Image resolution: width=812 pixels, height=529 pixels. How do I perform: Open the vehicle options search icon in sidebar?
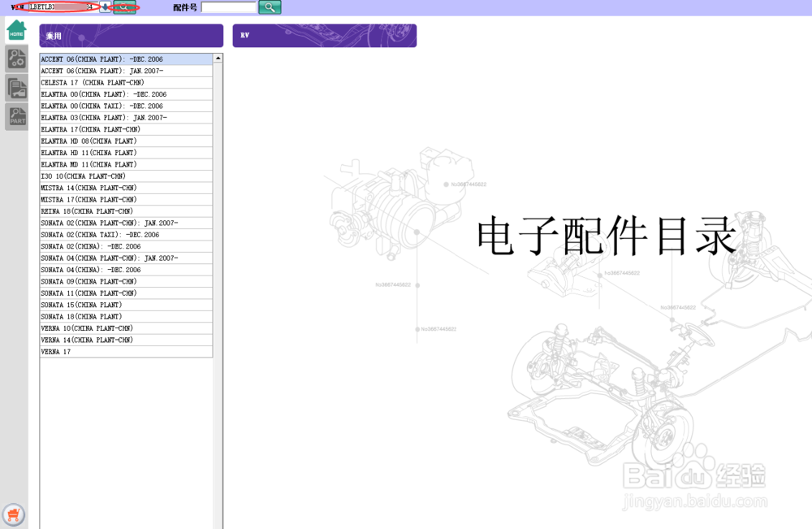16,59
